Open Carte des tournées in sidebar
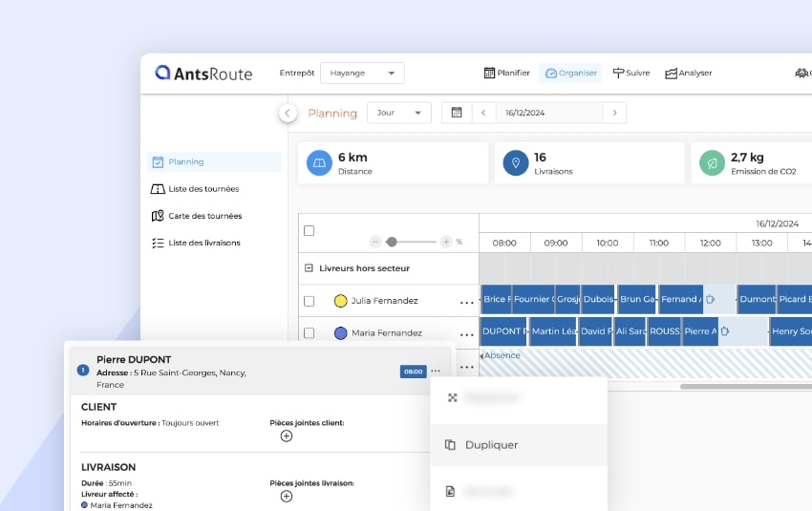The height and width of the screenshot is (511, 812). tap(204, 216)
